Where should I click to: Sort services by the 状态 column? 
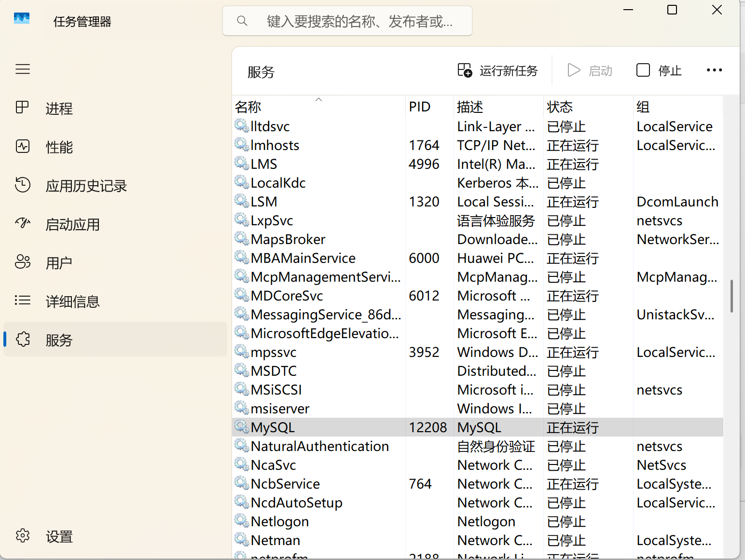coord(589,106)
